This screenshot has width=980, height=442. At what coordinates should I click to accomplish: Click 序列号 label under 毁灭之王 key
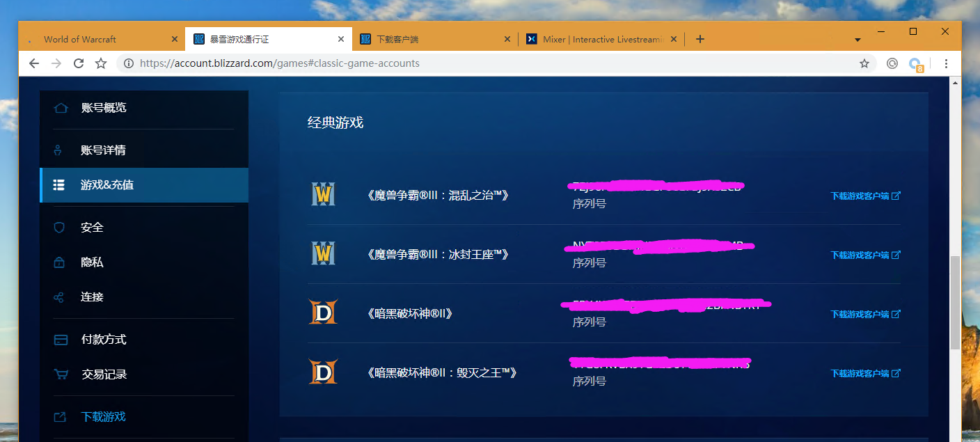(x=589, y=381)
